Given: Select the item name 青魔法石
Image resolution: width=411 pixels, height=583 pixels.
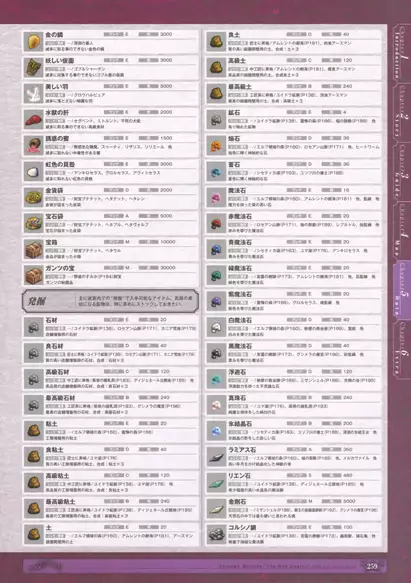Looking at the screenshot, I should tap(240, 242).
